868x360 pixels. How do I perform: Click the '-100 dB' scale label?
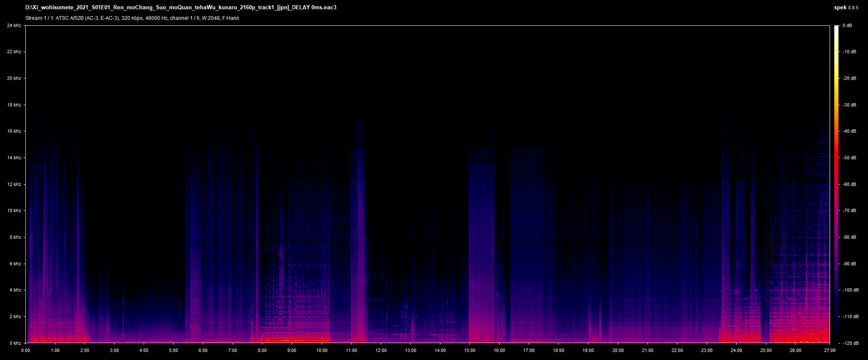pos(851,290)
